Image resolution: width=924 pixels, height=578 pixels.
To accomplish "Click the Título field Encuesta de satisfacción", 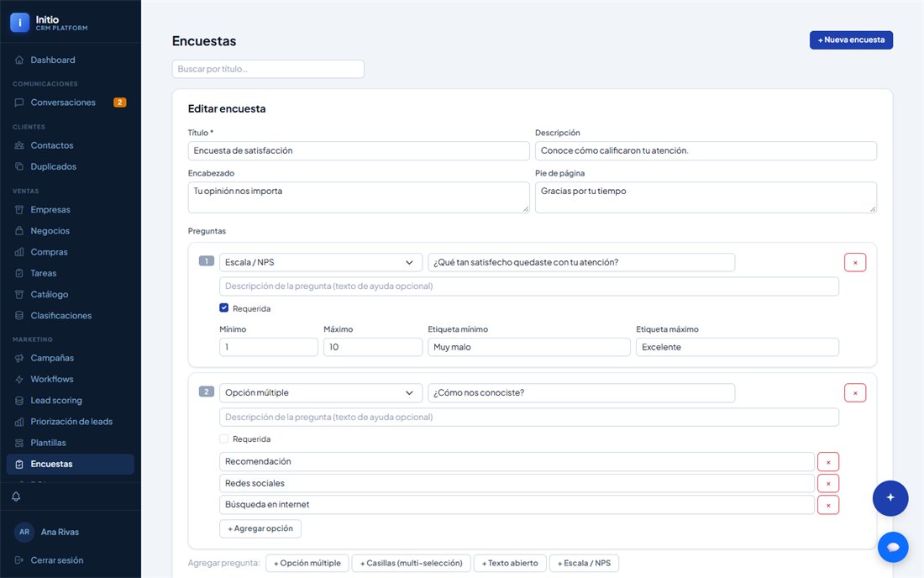I will pyautogui.click(x=359, y=151).
